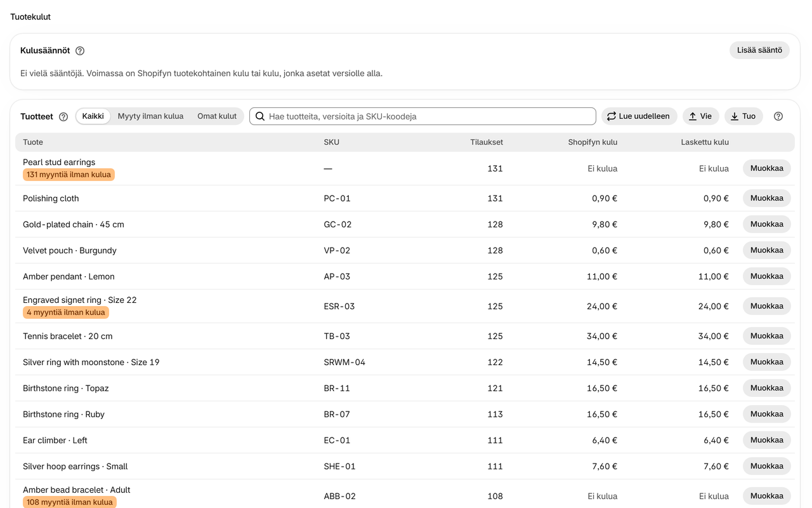Edit cost for Pearl stud earrings

click(767, 168)
